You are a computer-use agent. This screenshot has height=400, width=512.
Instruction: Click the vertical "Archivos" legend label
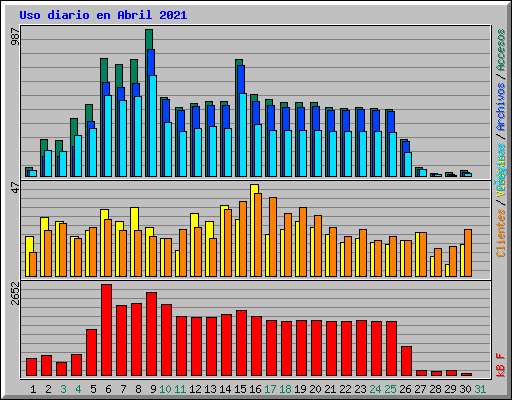pos(501,107)
